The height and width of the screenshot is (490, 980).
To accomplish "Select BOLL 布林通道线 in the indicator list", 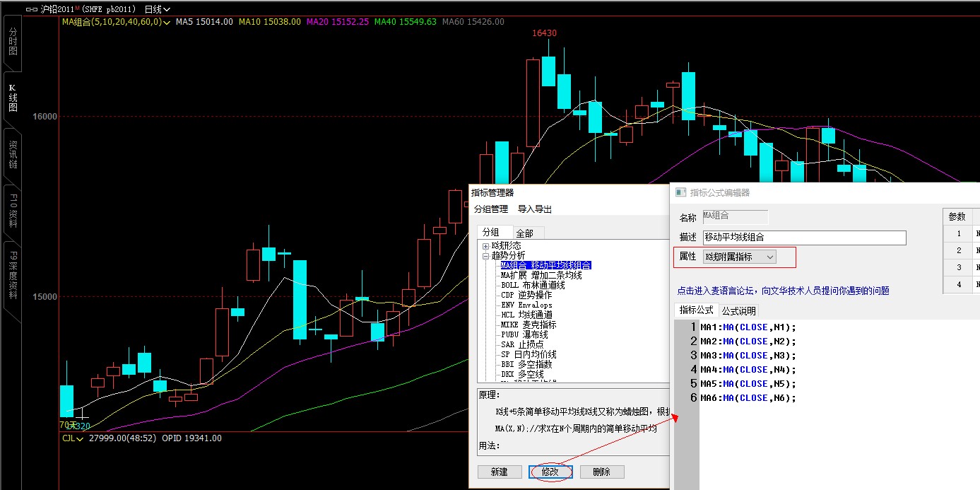I will 533,286.
